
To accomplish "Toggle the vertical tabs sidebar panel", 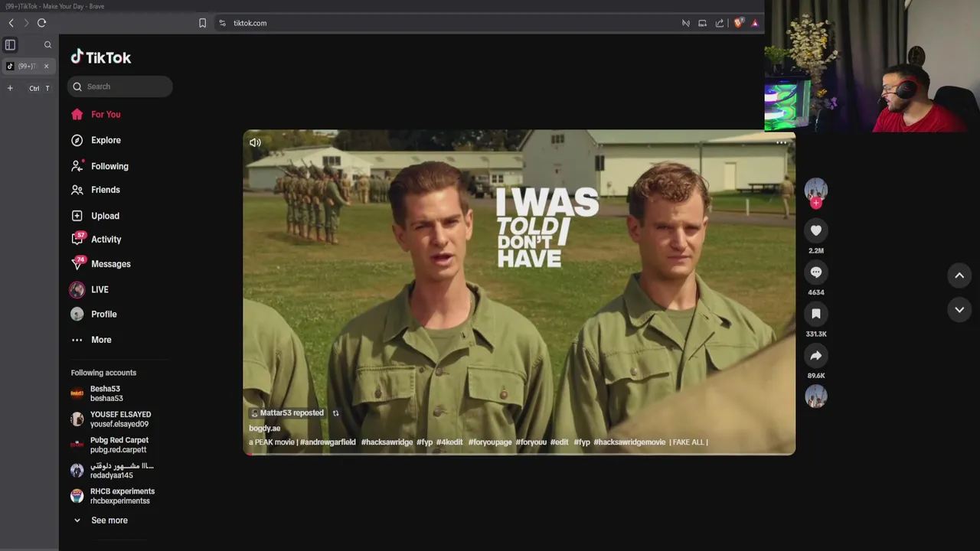I will [x=10, y=45].
